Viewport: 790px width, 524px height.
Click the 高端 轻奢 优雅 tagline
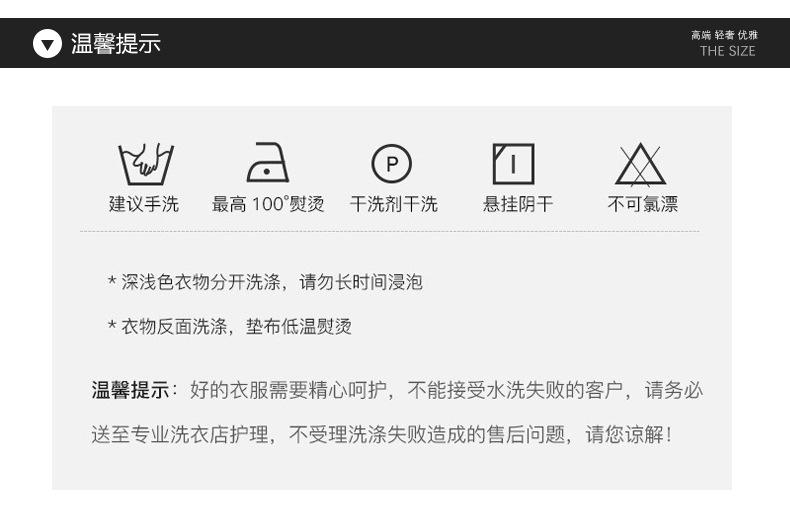pos(724,35)
